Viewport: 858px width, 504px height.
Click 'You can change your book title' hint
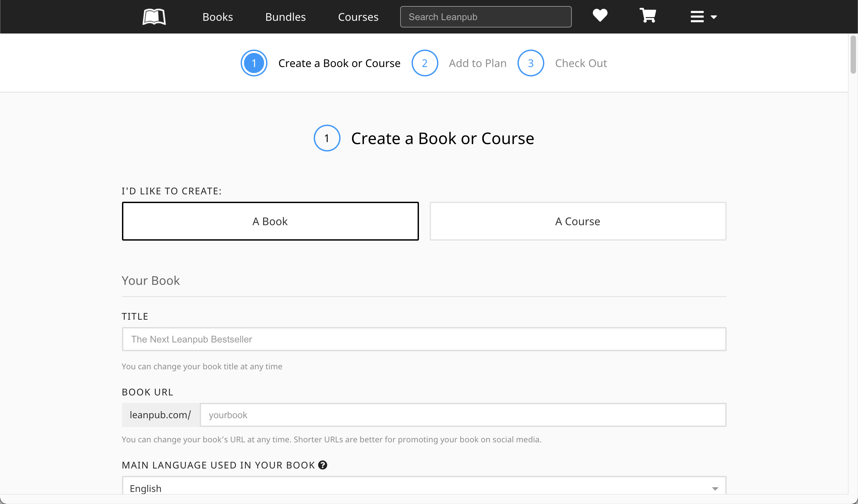coord(202,366)
